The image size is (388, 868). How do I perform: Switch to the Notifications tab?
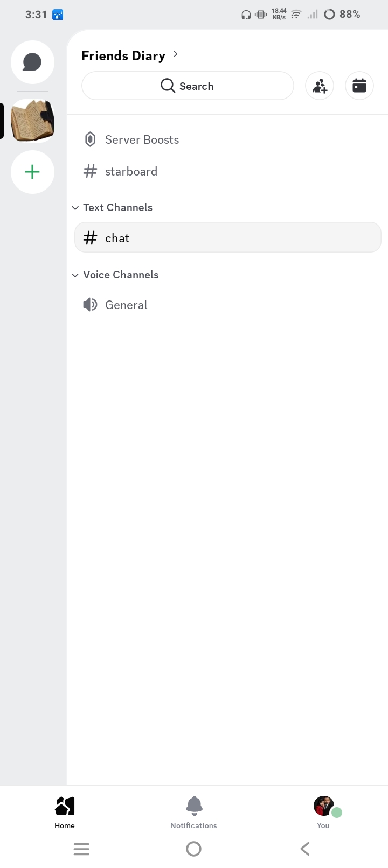[193, 813]
